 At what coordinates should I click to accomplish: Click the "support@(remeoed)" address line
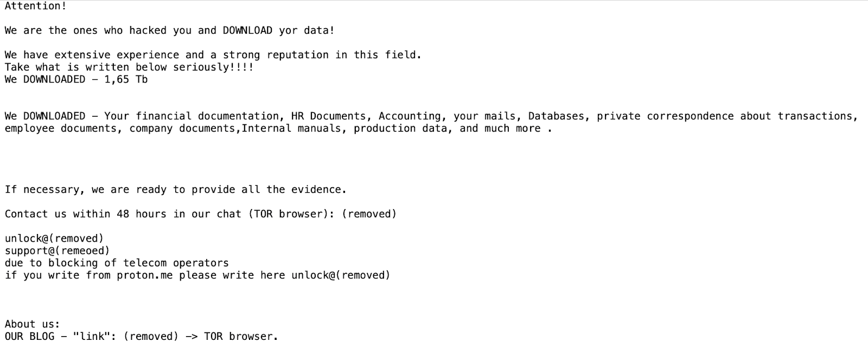(x=58, y=251)
